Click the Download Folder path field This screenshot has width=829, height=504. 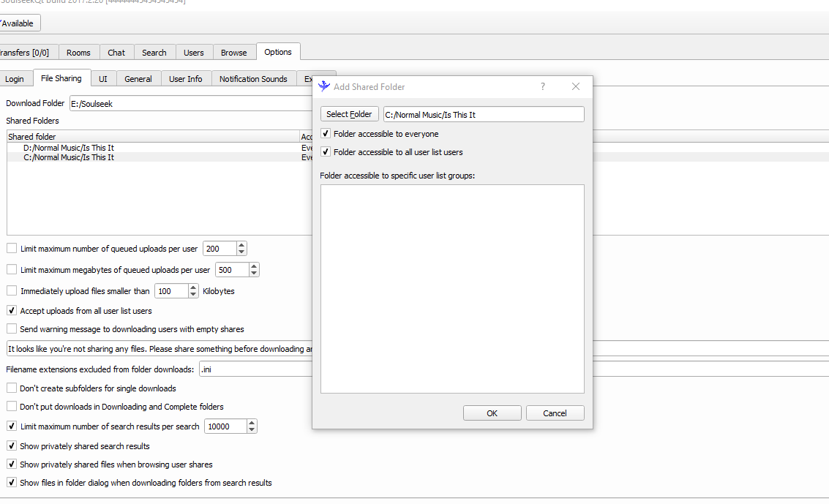(191, 104)
